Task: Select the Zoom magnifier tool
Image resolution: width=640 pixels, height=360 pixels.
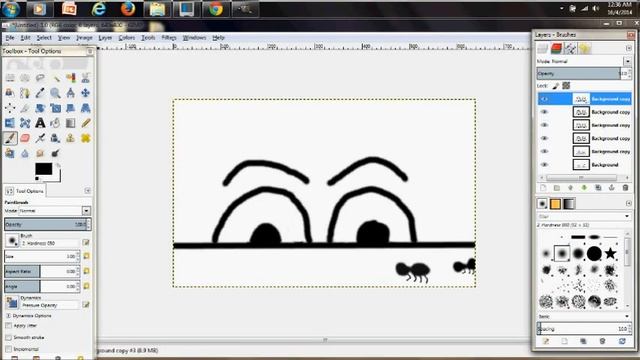Action: pos(56,93)
